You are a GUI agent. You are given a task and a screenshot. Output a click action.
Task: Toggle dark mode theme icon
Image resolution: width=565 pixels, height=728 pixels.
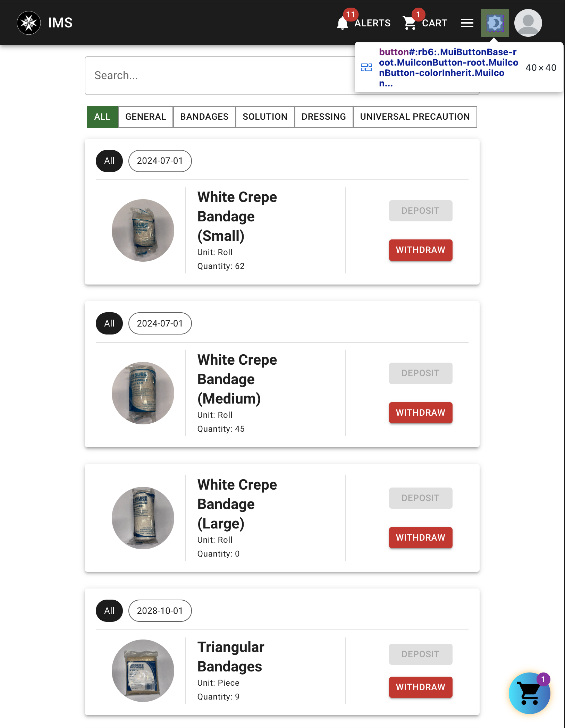tap(495, 23)
